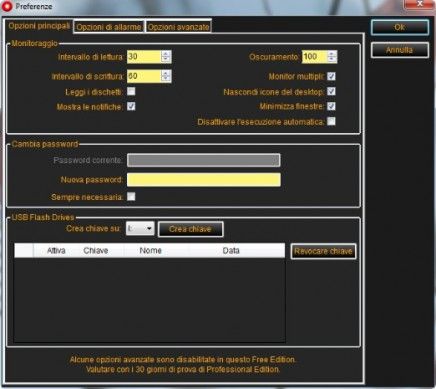The image size is (436, 389).
Task: Uncheck the Monitor multipli option
Action: 331,76
